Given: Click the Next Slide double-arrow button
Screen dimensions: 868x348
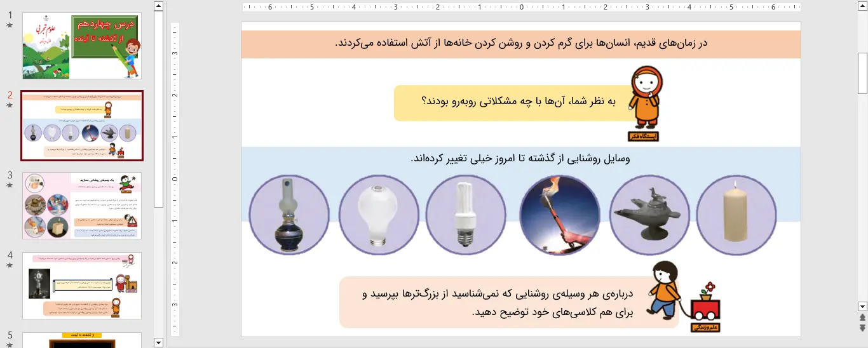Looking at the screenshot, I should pos(862,328).
